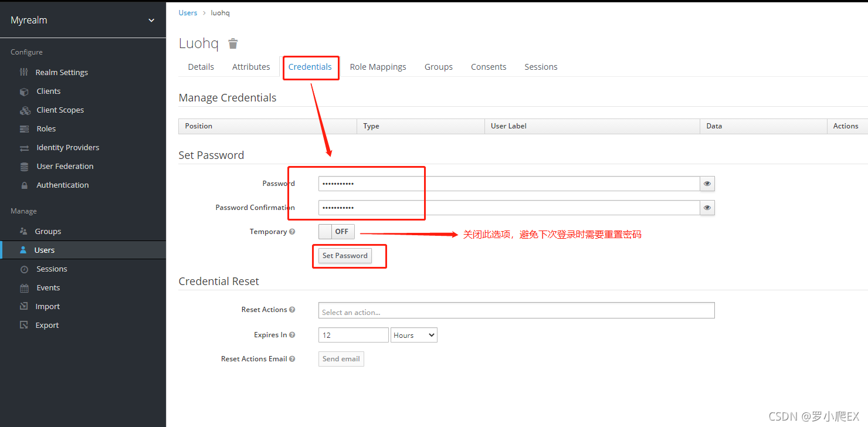Click the Users person icon in sidebar

click(x=23, y=250)
